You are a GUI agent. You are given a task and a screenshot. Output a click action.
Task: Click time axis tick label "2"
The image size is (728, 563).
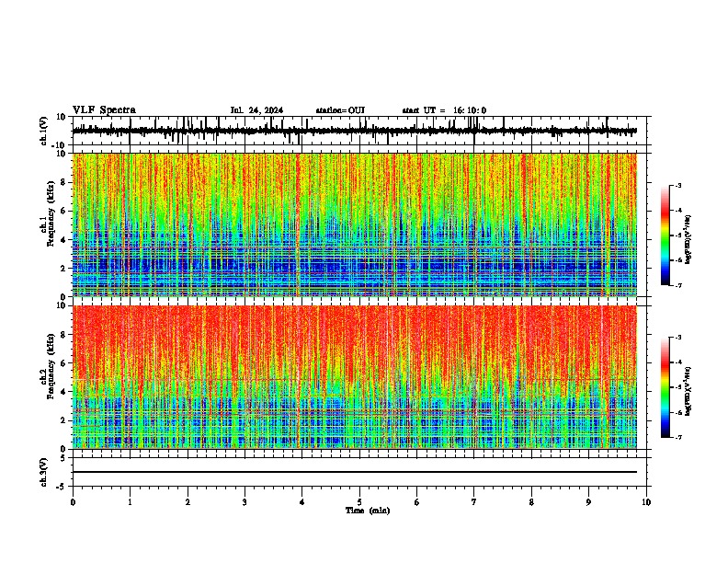pyautogui.click(x=188, y=502)
